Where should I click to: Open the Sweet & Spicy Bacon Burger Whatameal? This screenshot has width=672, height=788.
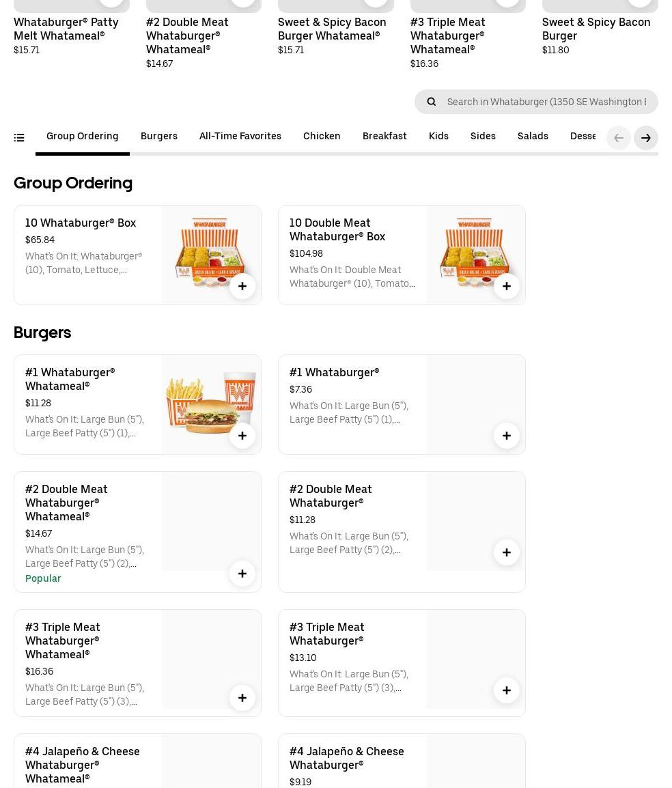(x=332, y=29)
